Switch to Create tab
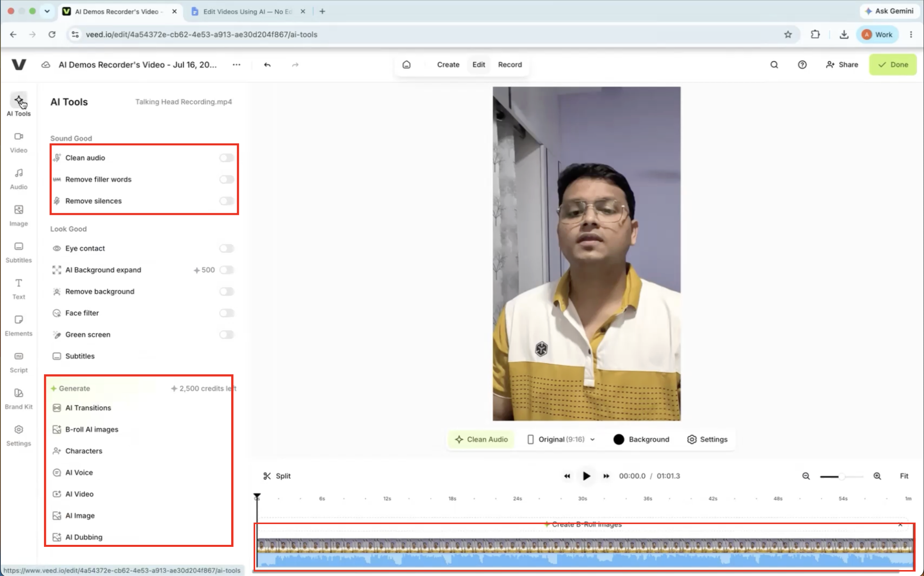Viewport: 924px width, 576px height. (448, 64)
